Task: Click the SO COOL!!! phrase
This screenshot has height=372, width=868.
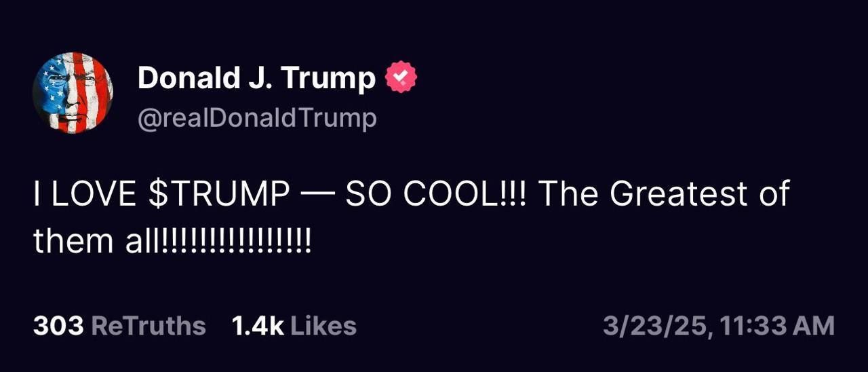Action: (x=436, y=194)
